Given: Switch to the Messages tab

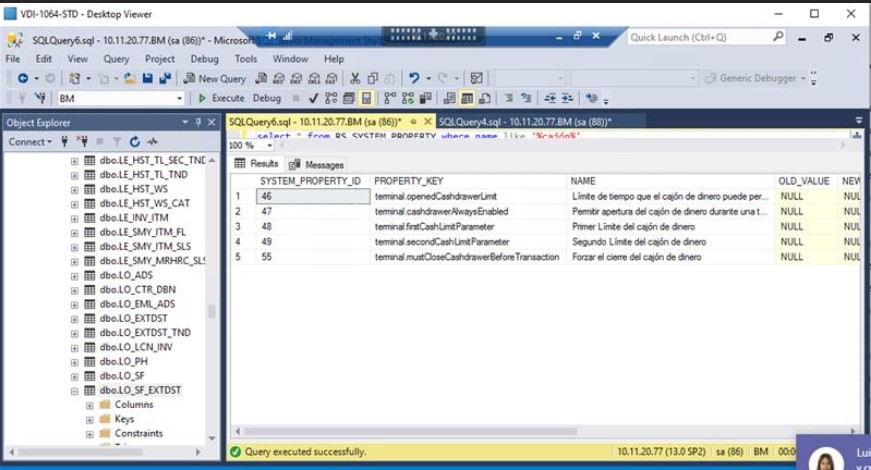Looking at the screenshot, I should pos(317,164).
